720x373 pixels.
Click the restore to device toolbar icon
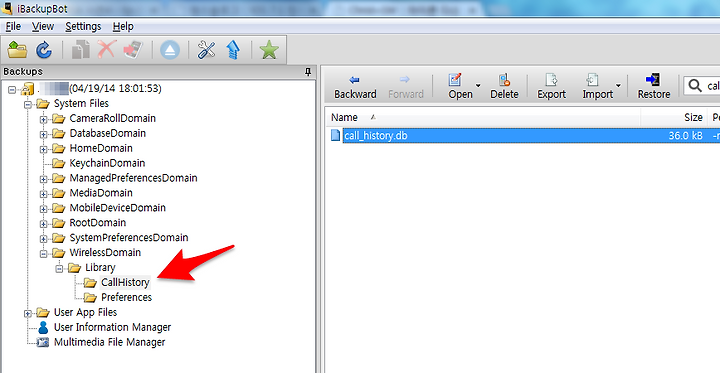133,50
